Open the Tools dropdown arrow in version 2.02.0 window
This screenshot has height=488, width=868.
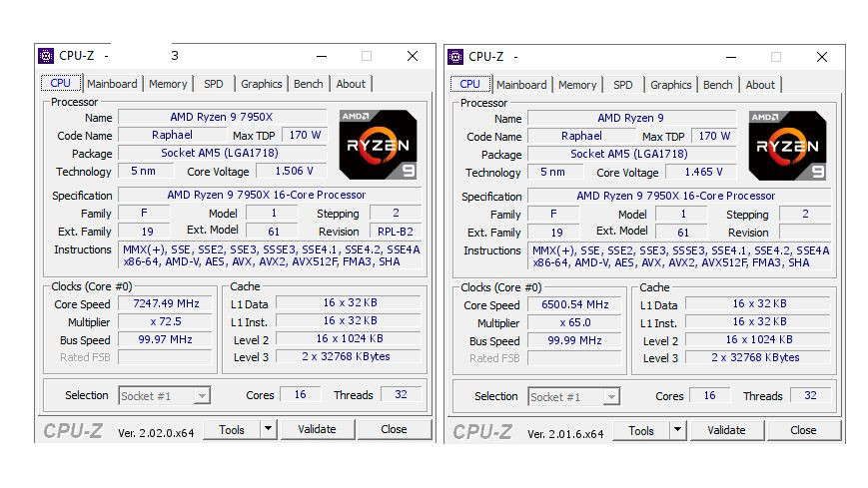(x=269, y=429)
